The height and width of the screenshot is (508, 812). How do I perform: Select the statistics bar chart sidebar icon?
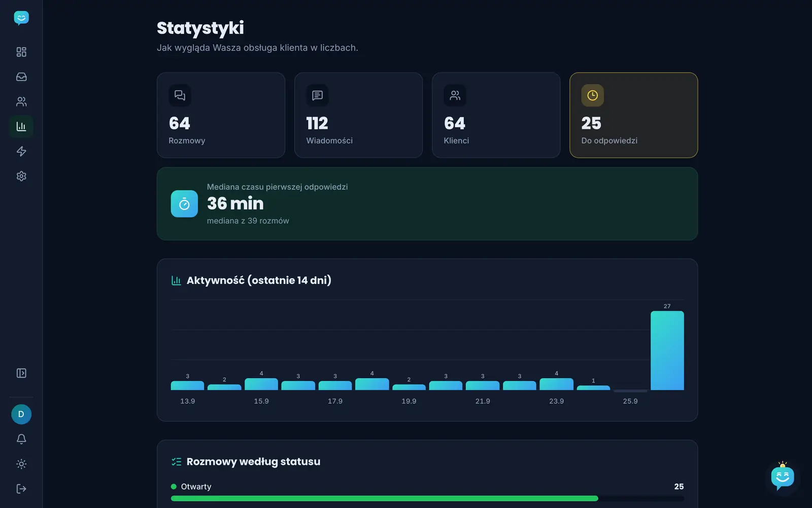pyautogui.click(x=21, y=126)
